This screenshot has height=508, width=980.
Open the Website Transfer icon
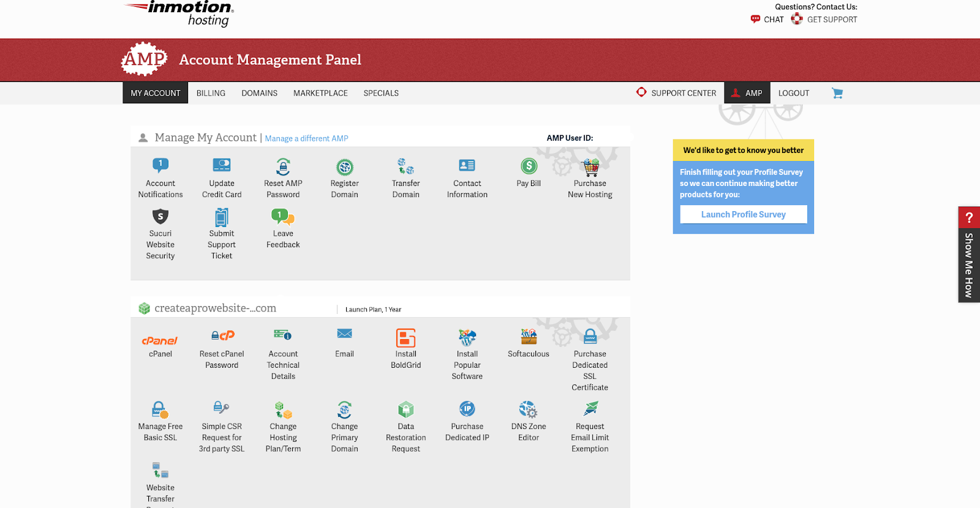[x=160, y=470]
